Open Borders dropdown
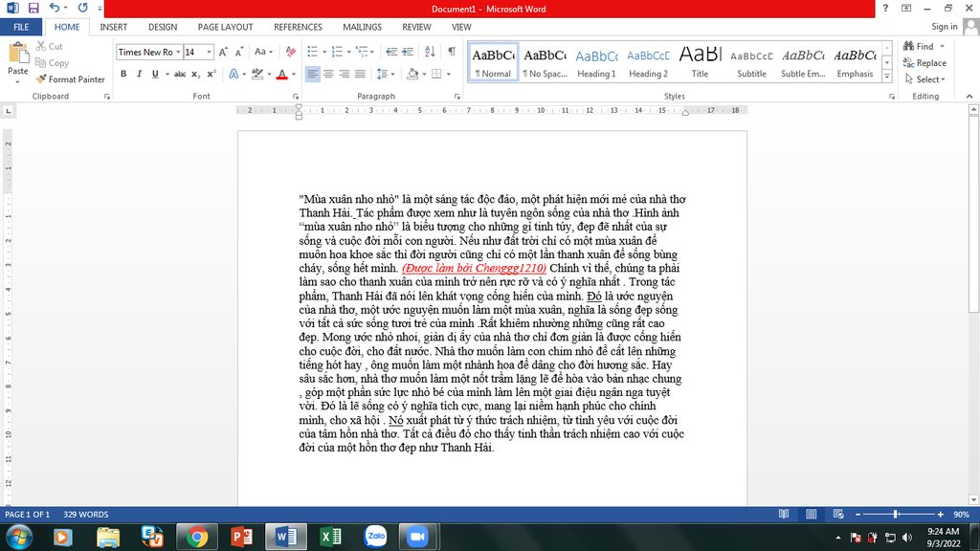 pyautogui.click(x=448, y=75)
